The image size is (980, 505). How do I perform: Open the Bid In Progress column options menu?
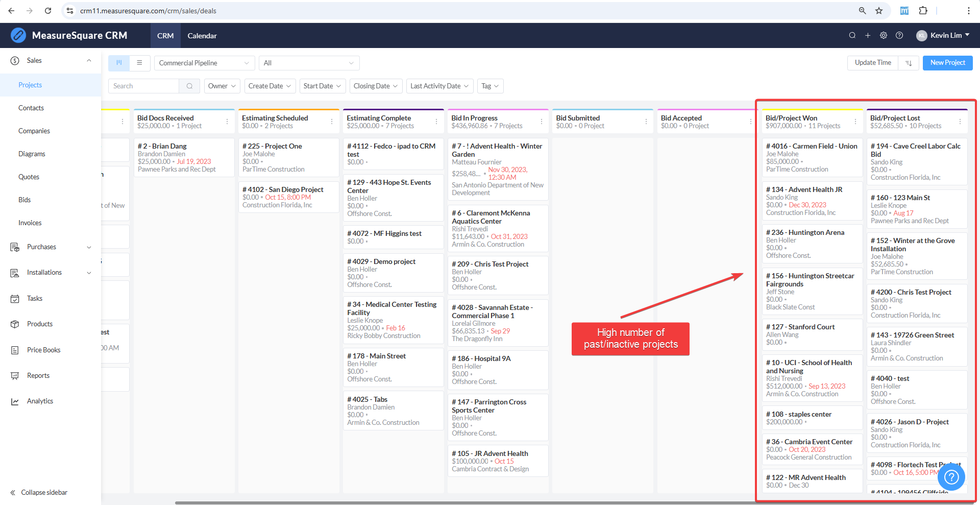[542, 122]
